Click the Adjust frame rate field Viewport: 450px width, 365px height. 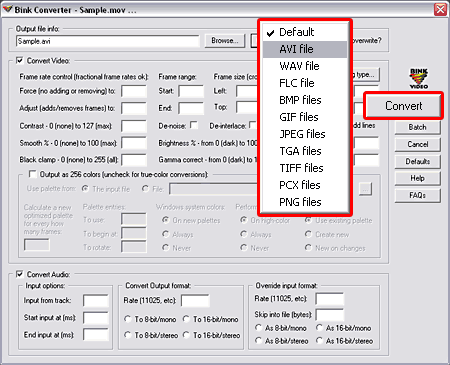[134, 108]
